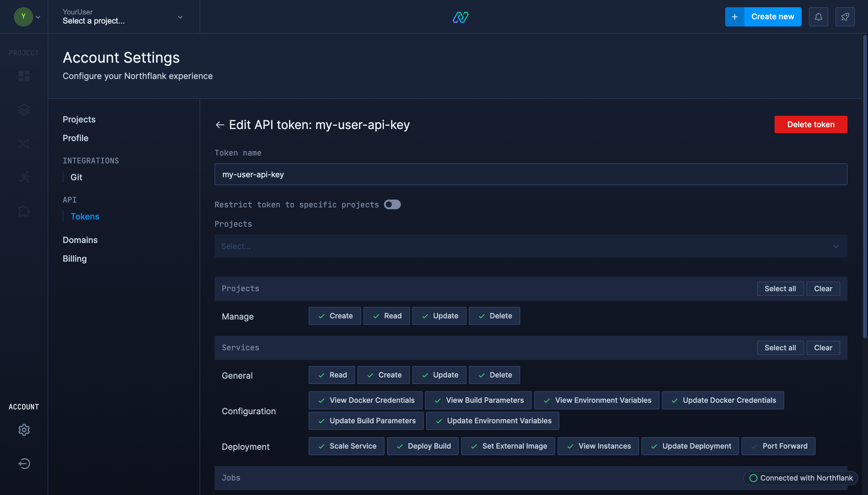Enable Port Forward permission

click(778, 446)
